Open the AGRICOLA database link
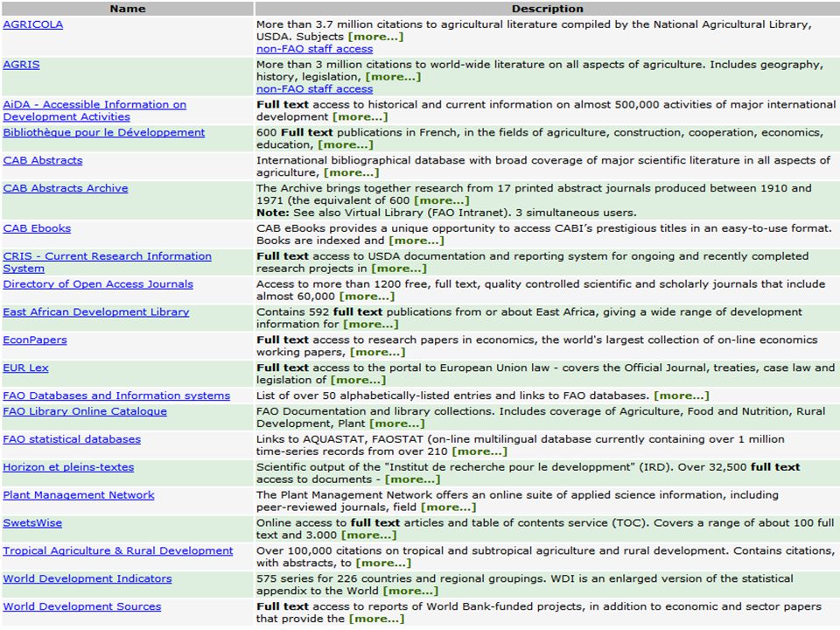The width and height of the screenshot is (840, 630). [x=32, y=24]
